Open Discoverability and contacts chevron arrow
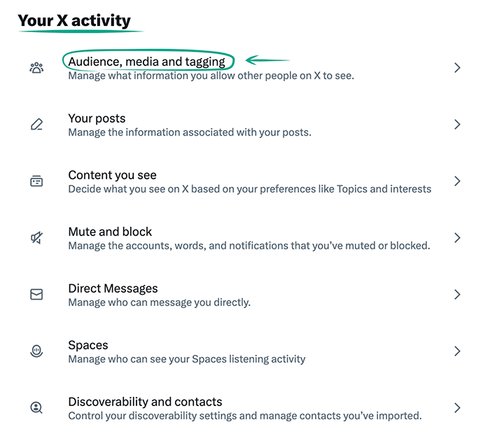The height and width of the screenshot is (448, 490). pyautogui.click(x=457, y=408)
